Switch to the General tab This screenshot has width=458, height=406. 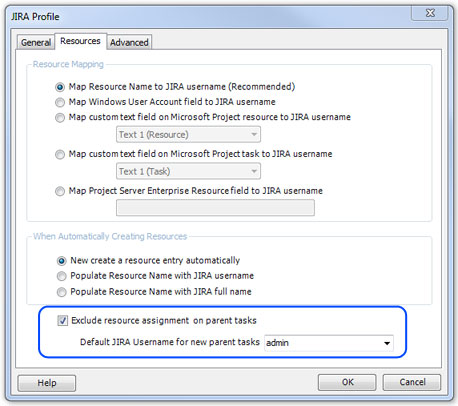(x=36, y=42)
